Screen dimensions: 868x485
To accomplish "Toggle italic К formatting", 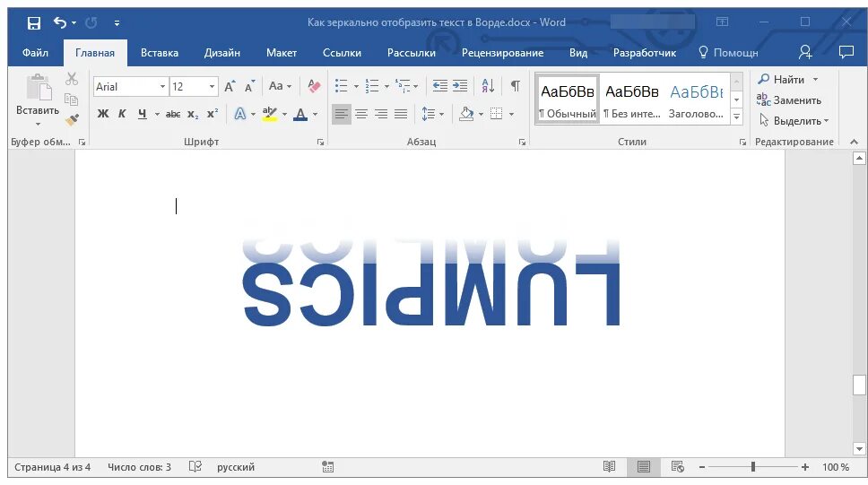I will 122,114.
